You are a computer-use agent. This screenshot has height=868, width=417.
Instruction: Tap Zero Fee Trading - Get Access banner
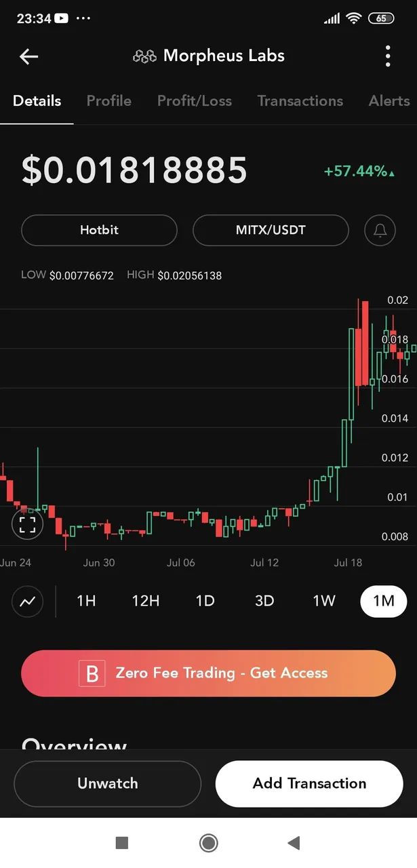pos(208,673)
